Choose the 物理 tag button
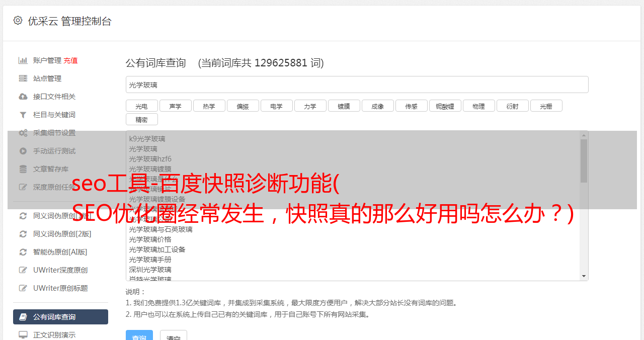The width and height of the screenshot is (644, 340). (478, 106)
